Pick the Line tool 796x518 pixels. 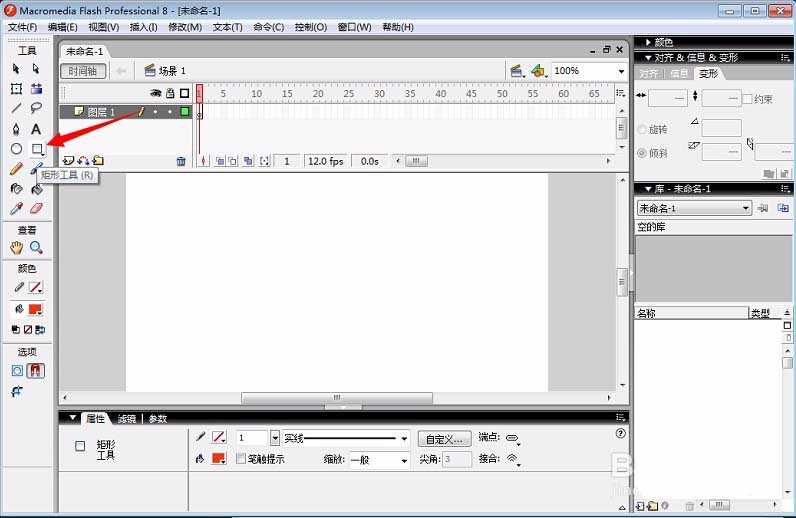[x=16, y=108]
